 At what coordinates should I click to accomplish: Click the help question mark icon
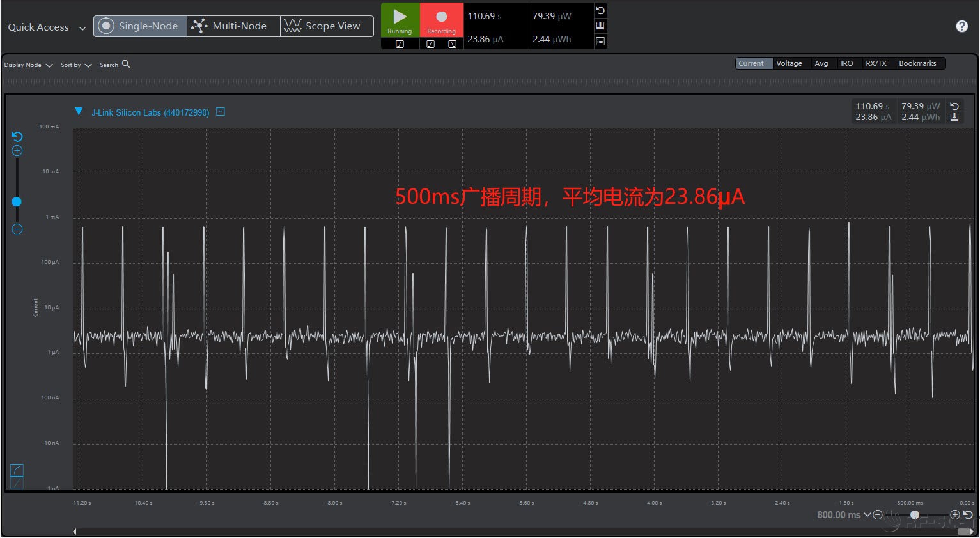click(961, 26)
